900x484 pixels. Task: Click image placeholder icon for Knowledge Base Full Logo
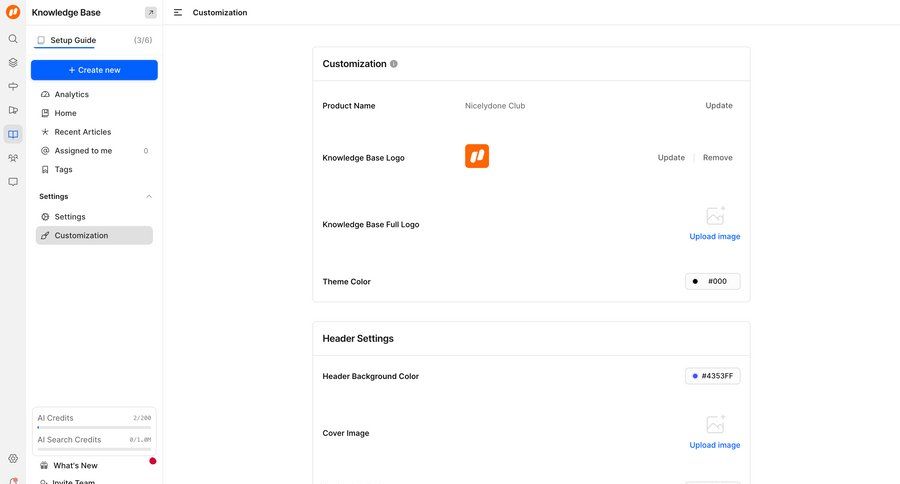click(x=715, y=216)
